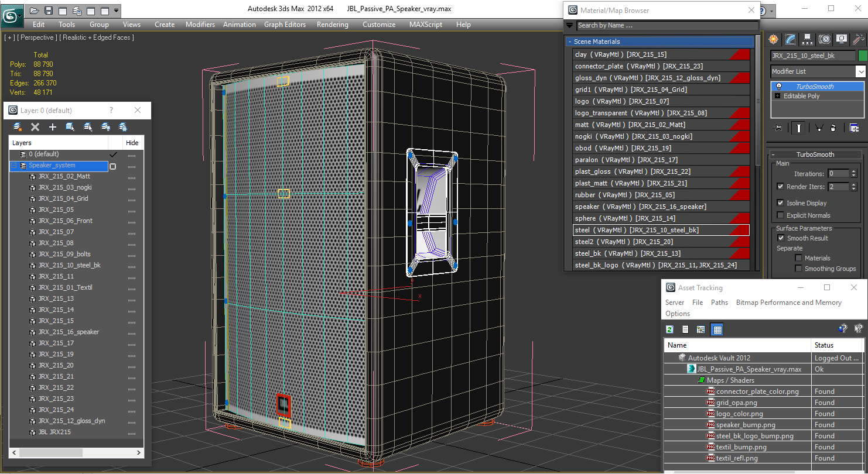This screenshot has height=474, width=868.
Task: Delete highlighted layer with X icon
Action: click(35, 127)
